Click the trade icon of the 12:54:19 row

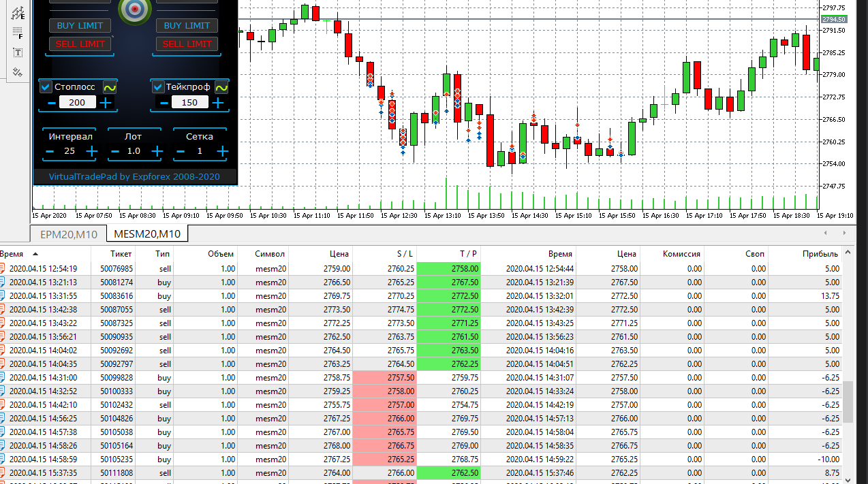tap(3, 268)
